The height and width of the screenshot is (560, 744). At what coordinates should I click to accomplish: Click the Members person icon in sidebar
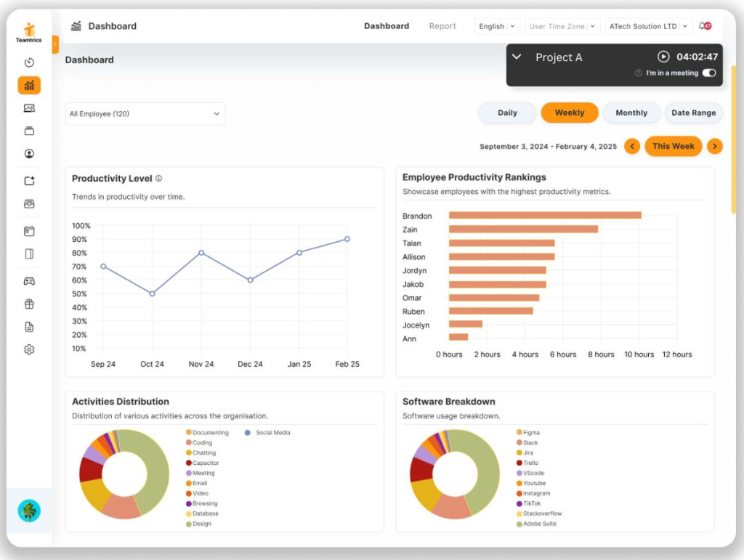[x=29, y=154]
